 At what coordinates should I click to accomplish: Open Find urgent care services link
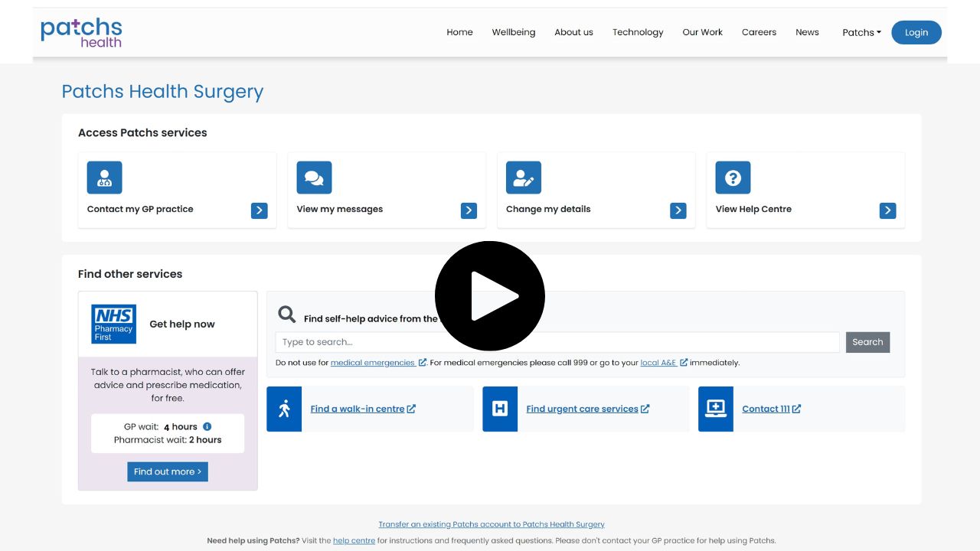(582, 409)
